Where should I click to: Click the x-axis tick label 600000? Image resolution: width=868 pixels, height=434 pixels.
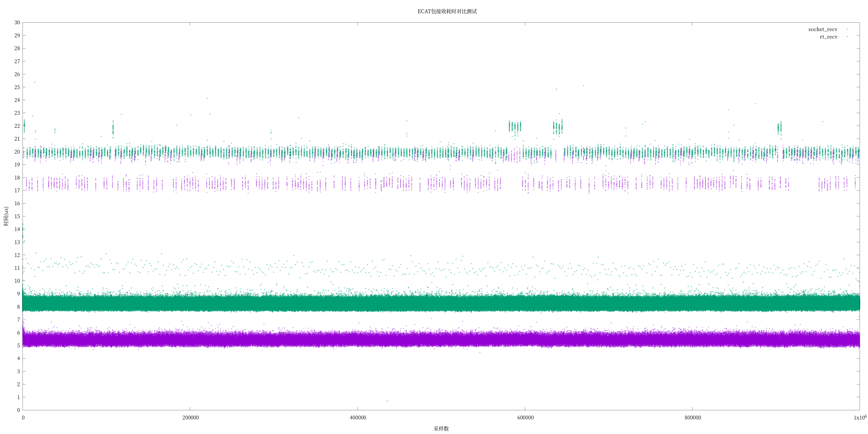pos(525,418)
